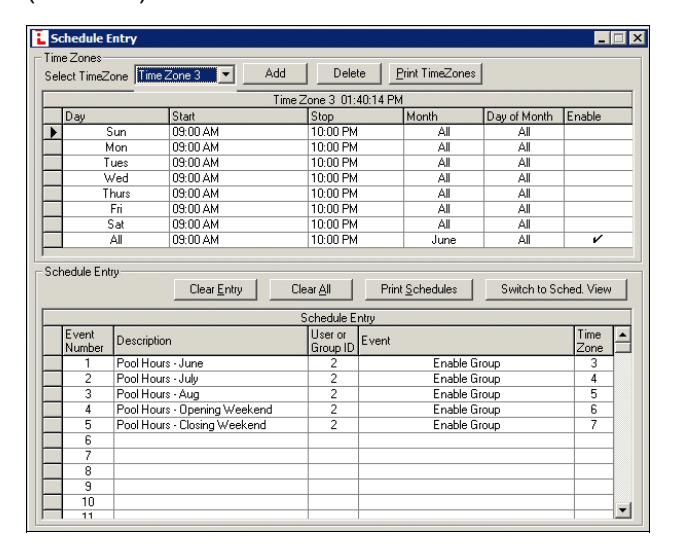Click the Stop column header
The width and height of the screenshot is (675, 553).
tap(356, 116)
